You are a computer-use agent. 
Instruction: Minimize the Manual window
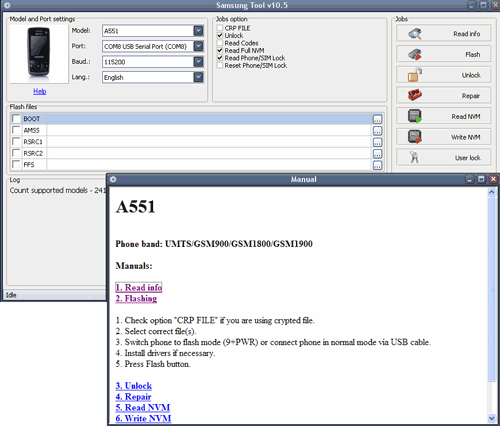click(x=470, y=179)
